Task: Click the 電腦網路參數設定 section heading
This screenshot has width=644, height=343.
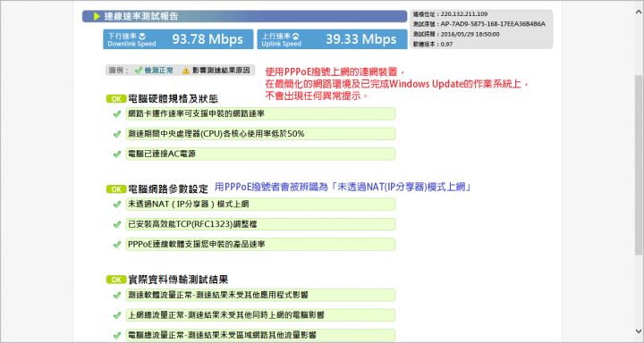Action: click(x=168, y=189)
